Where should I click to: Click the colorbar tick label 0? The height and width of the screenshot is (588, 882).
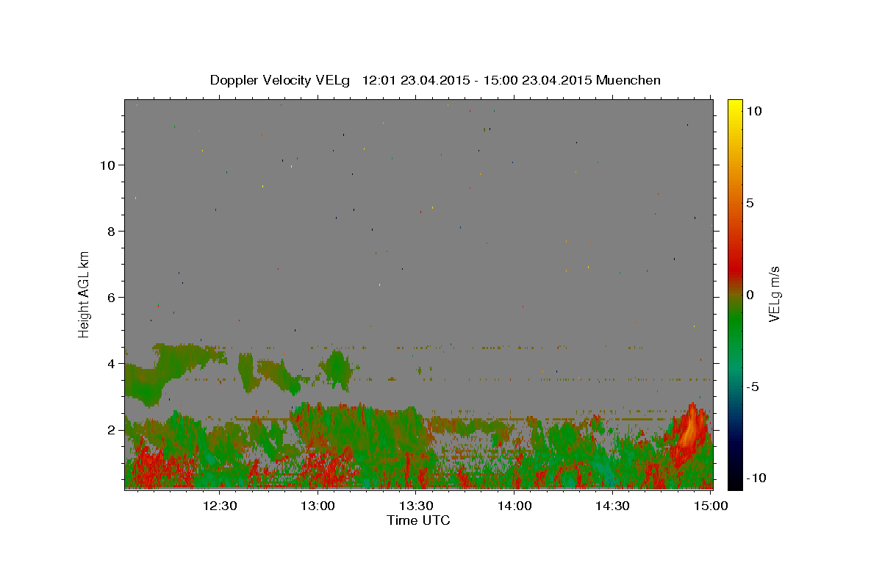click(x=750, y=295)
